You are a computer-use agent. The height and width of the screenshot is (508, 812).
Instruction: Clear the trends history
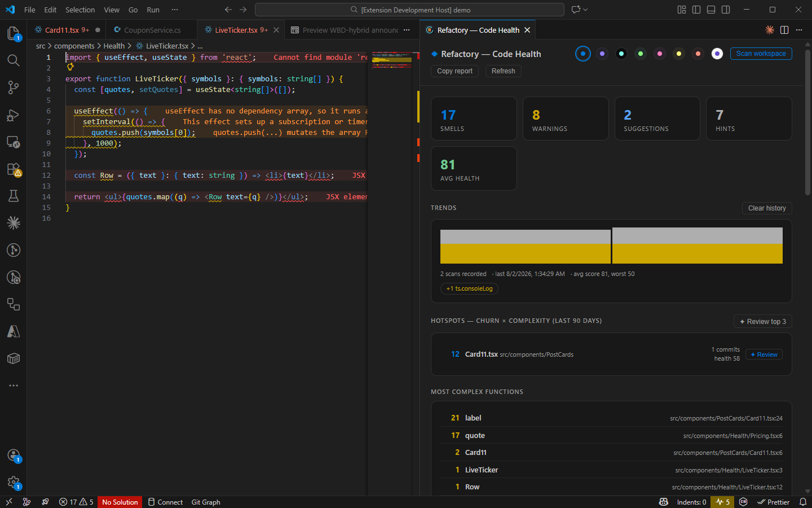coord(767,208)
